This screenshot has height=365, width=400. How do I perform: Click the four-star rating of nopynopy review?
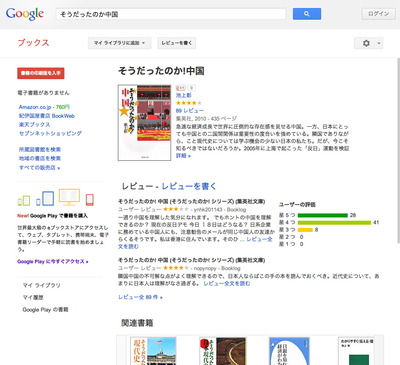pyautogui.click(x=176, y=268)
